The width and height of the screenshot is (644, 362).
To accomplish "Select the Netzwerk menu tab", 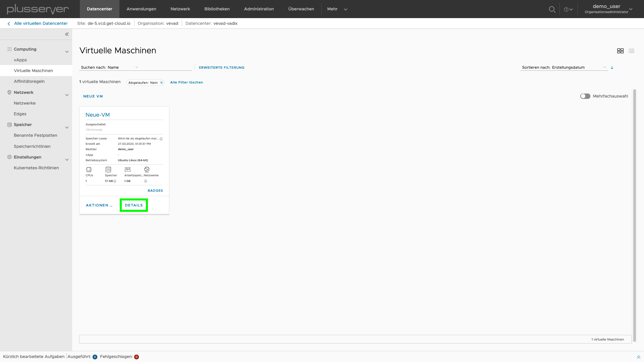I will click(x=180, y=9).
